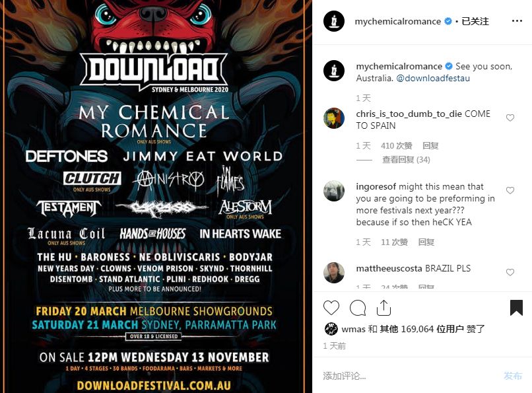Open ingoresof's profile avatar
Image resolution: width=532 pixels, height=393 pixels.
pos(334,191)
